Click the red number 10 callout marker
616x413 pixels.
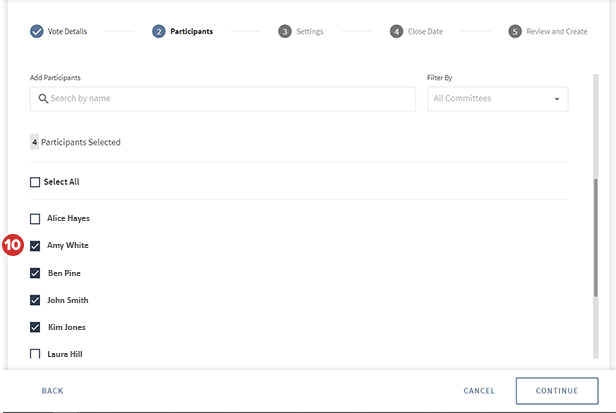pyautogui.click(x=13, y=245)
